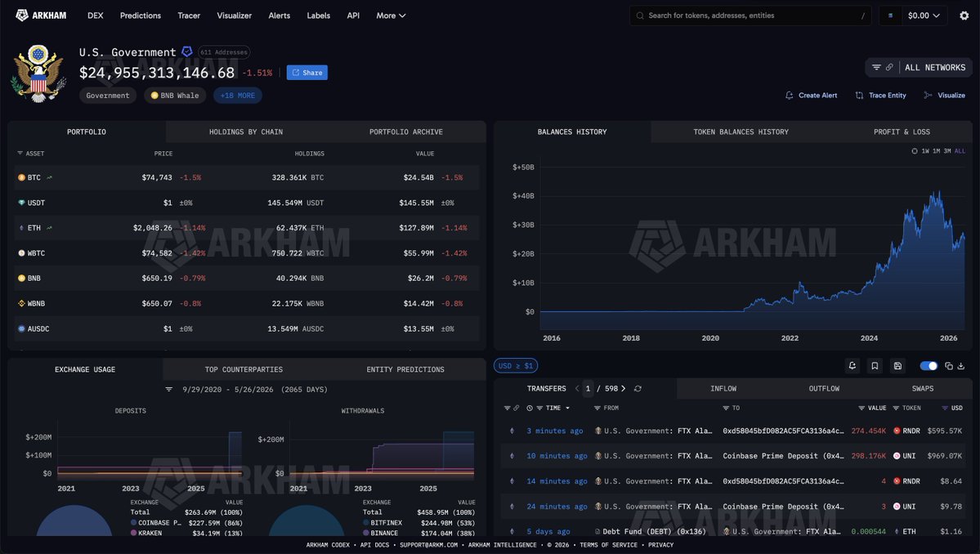Select the ALL chart range
The image size is (980, 554).
[x=960, y=151]
